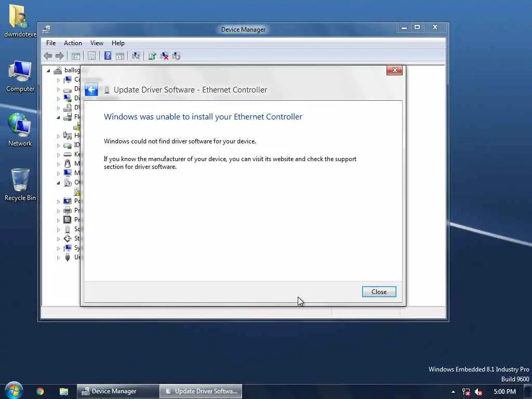Select the USB plug icon at tree bottom
The image size is (532, 399).
[x=68, y=257]
